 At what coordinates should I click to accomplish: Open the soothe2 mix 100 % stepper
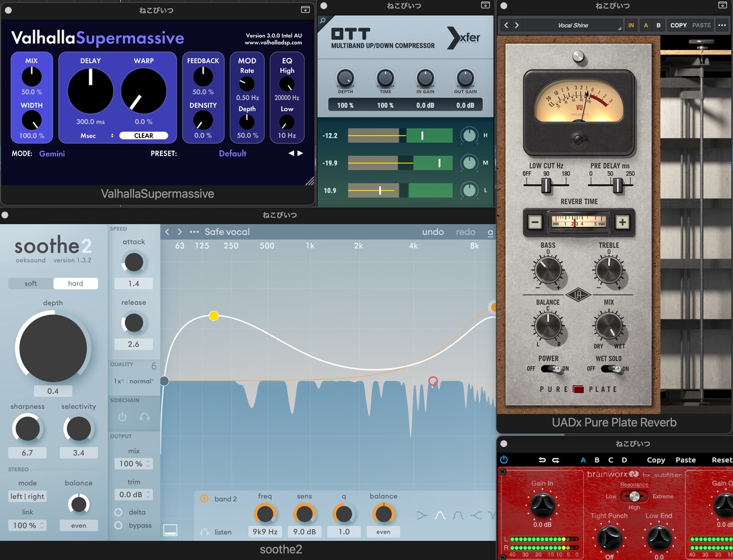coord(133,464)
